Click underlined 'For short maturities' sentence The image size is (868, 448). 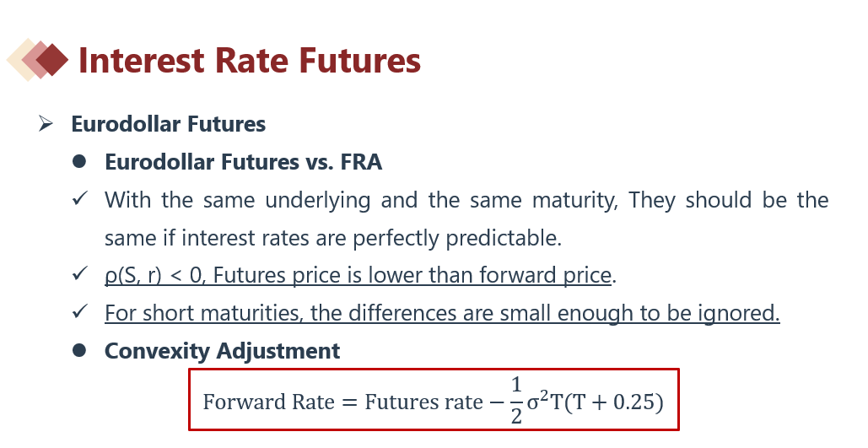coord(442,313)
